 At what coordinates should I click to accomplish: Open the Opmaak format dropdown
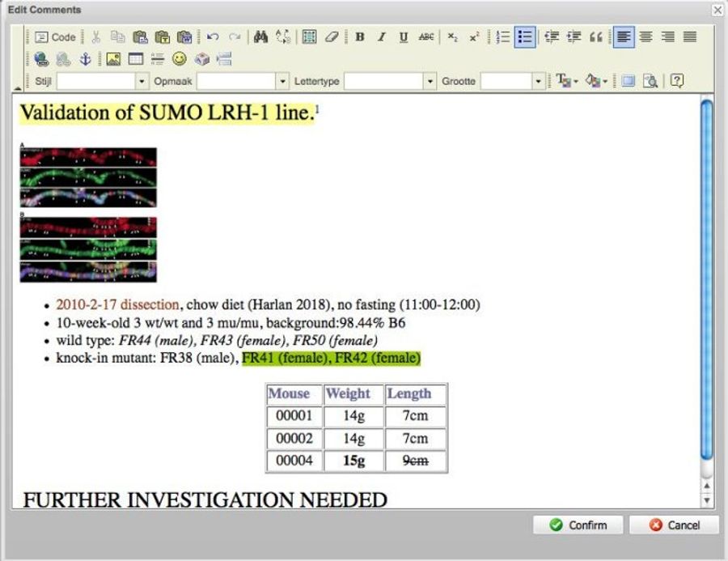click(281, 81)
